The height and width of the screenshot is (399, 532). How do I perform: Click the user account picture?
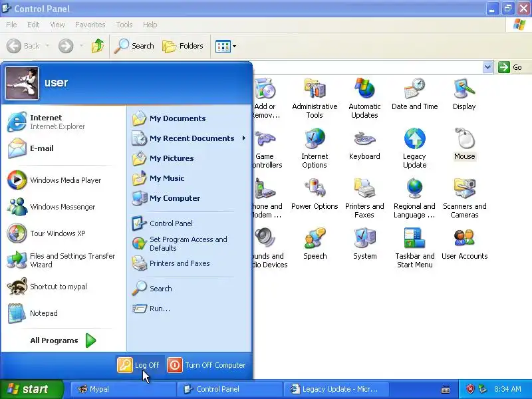coord(22,83)
